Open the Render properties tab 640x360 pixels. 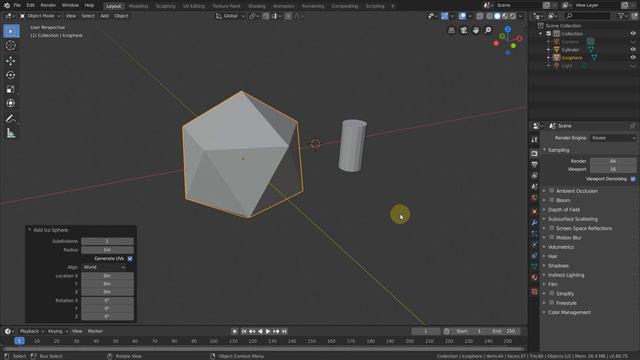point(534,153)
